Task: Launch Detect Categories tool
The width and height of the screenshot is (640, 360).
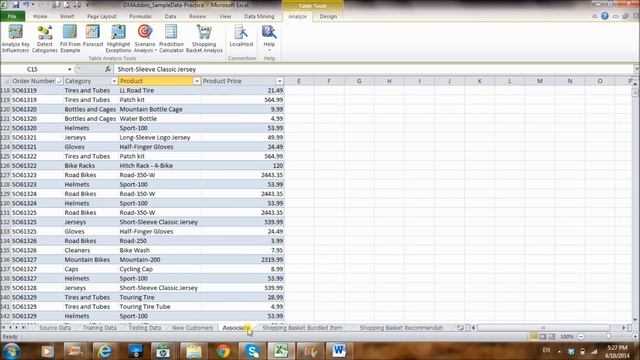Action: [44, 38]
